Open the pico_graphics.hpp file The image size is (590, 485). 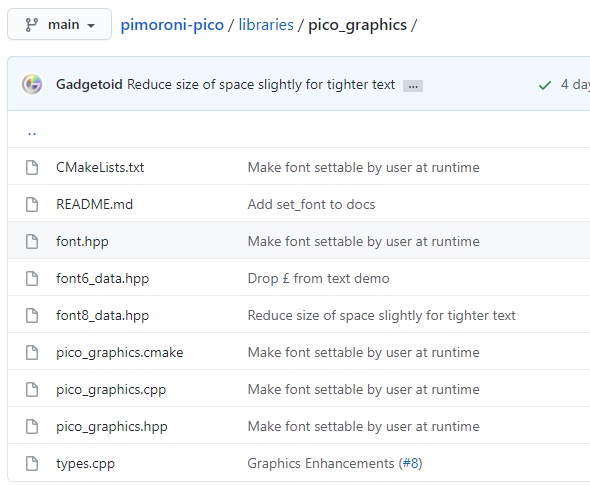coord(112,427)
